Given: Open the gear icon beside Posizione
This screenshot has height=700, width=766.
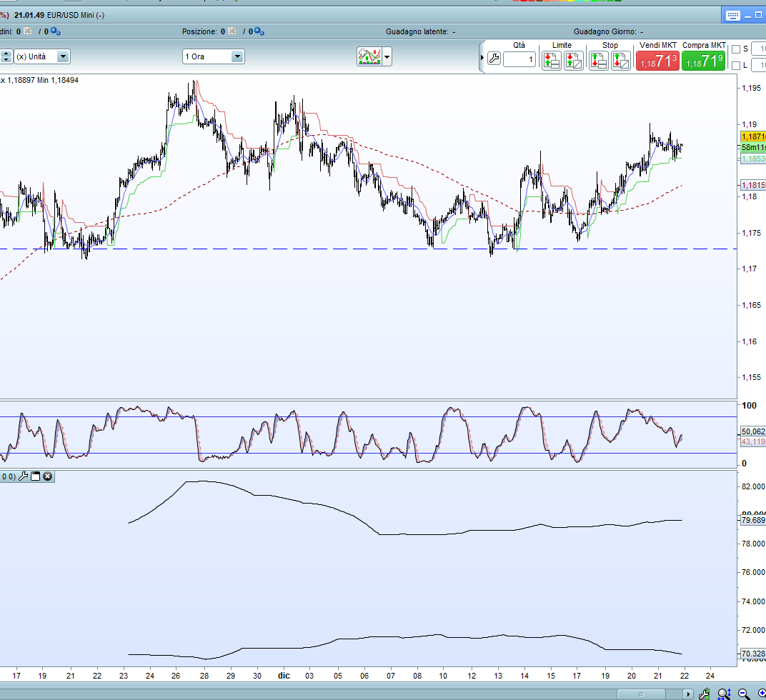Looking at the screenshot, I should [259, 31].
